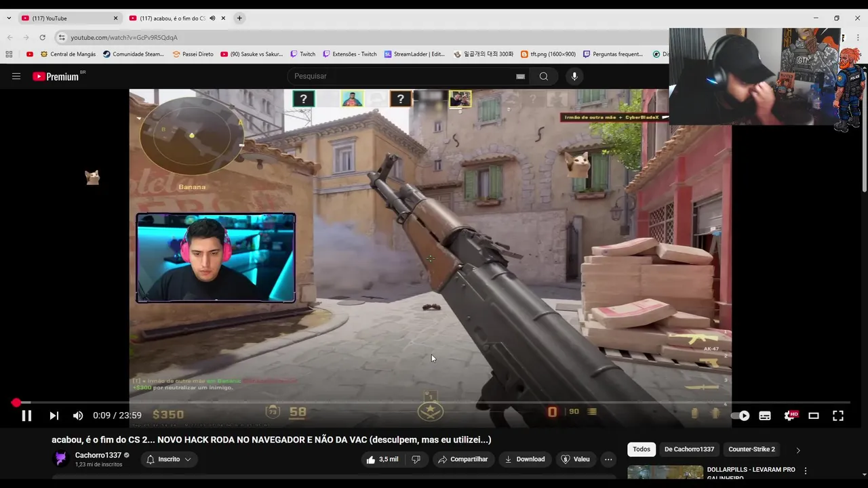Open Extensões - Twitch bookmark
868x488 pixels.
point(350,54)
